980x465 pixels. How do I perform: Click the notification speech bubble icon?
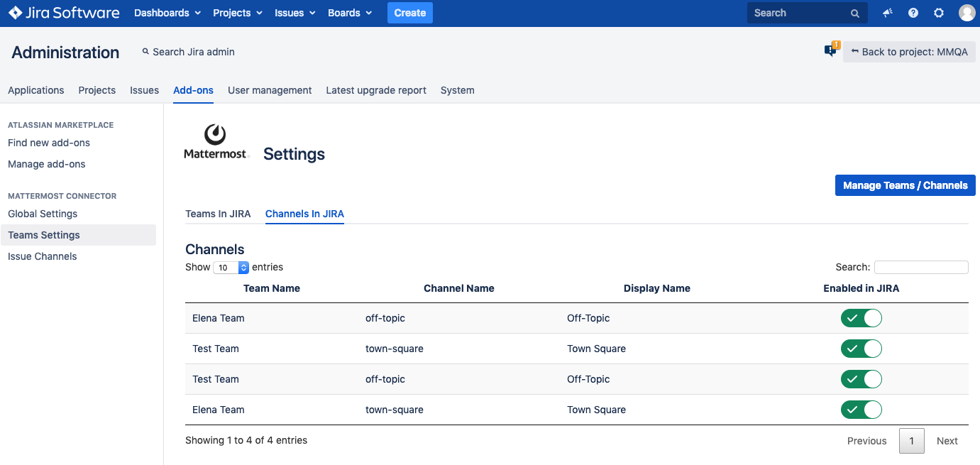(830, 50)
